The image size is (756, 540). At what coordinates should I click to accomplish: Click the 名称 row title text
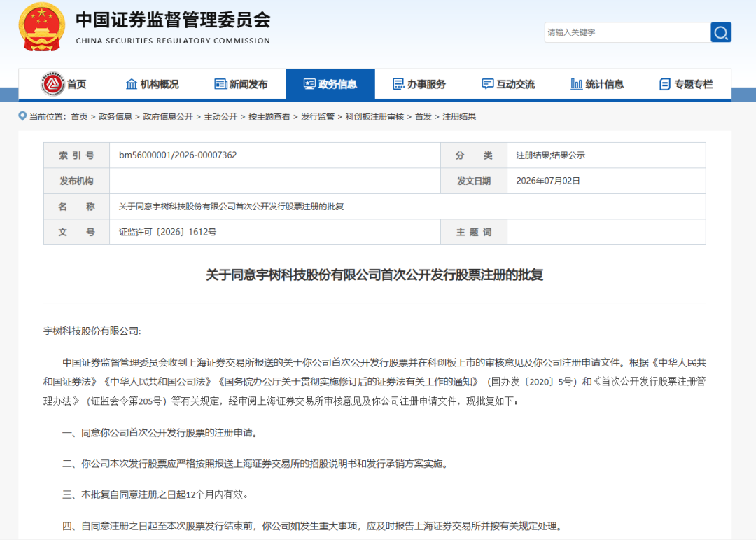pyautogui.click(x=232, y=206)
